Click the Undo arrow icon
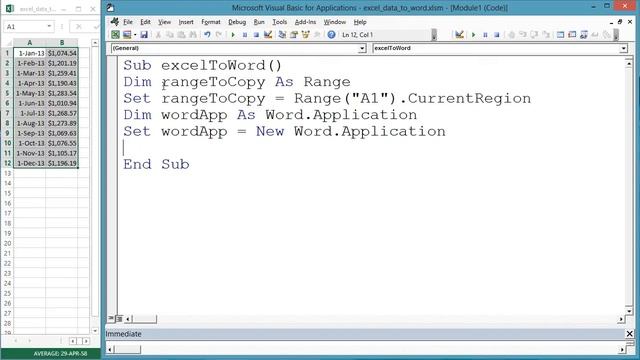The height and width of the screenshot is (360, 640). click(x=207, y=35)
